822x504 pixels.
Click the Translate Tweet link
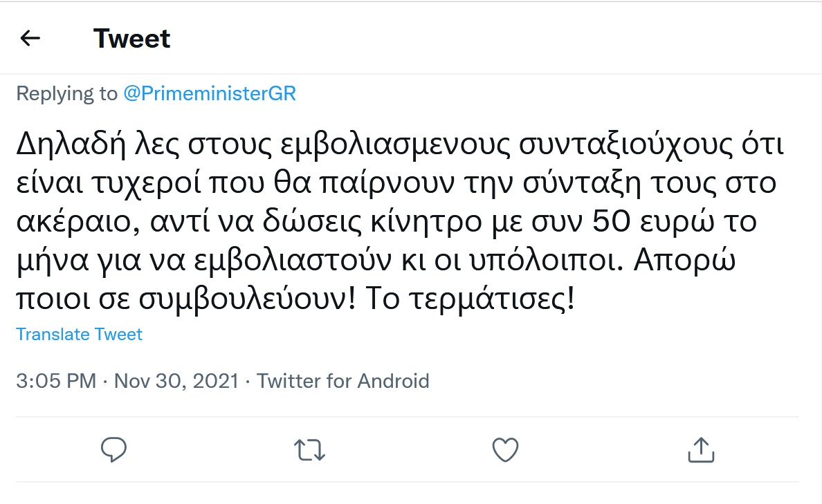(79, 335)
